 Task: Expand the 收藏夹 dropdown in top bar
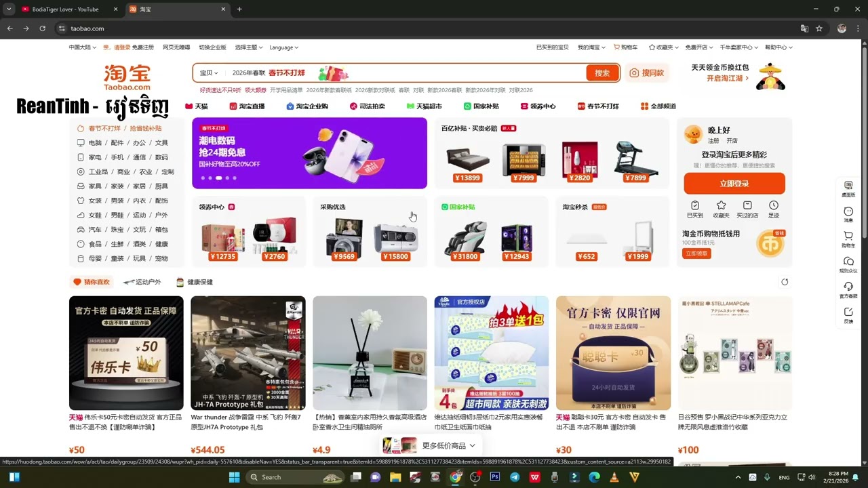663,47
